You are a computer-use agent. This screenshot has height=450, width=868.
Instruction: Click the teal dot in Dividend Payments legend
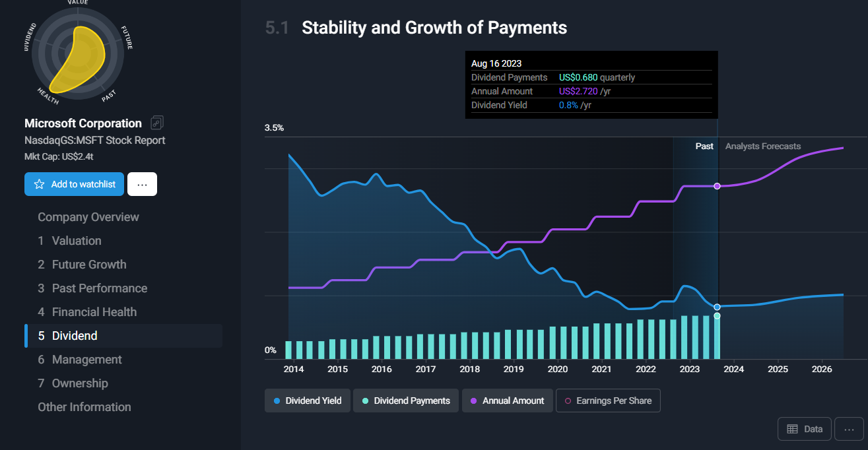pyautogui.click(x=365, y=401)
